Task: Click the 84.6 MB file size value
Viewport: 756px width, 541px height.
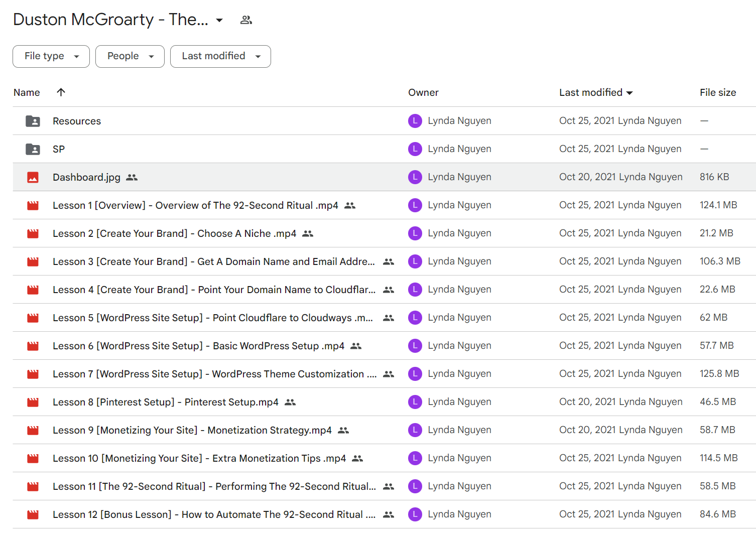Action: tap(718, 514)
